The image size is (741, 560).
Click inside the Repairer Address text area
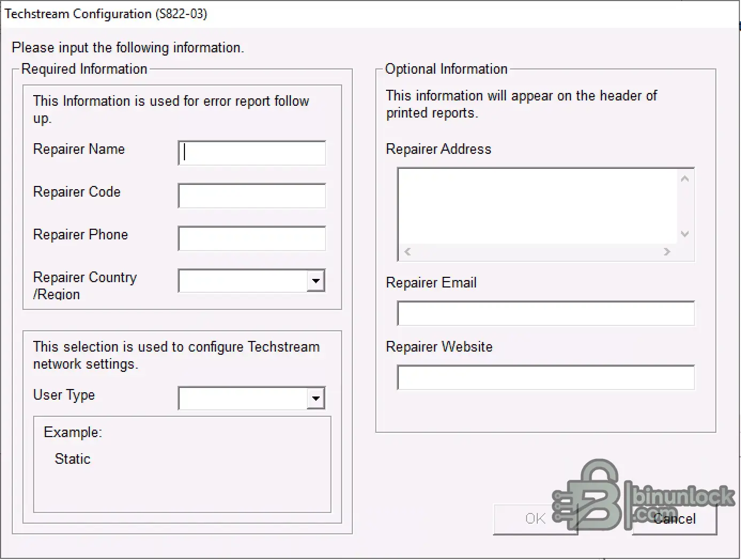[538, 207]
